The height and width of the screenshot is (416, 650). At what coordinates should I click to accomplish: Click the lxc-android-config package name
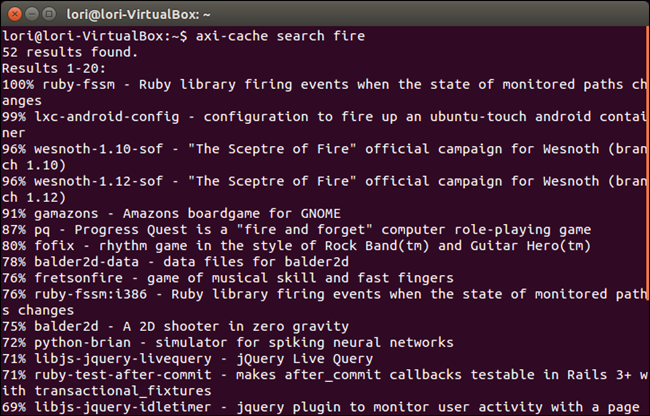click(107, 117)
